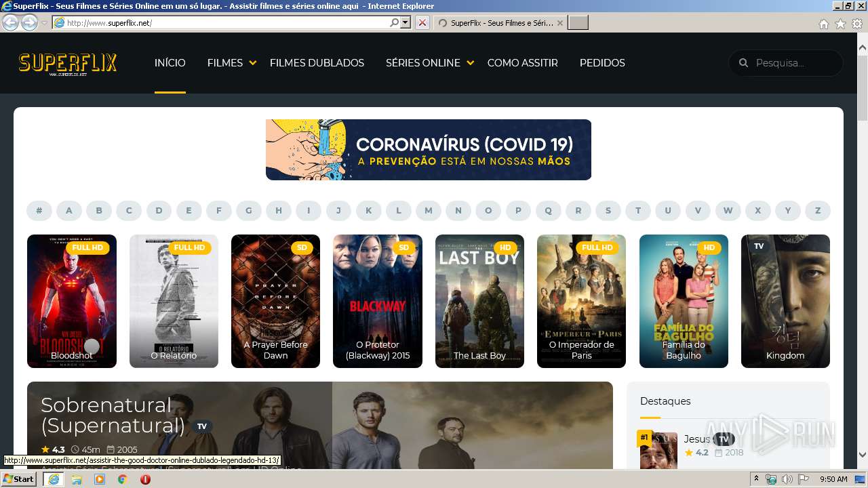Filter titles by letter F
Screen dimensions: 868x488
[x=219, y=211]
